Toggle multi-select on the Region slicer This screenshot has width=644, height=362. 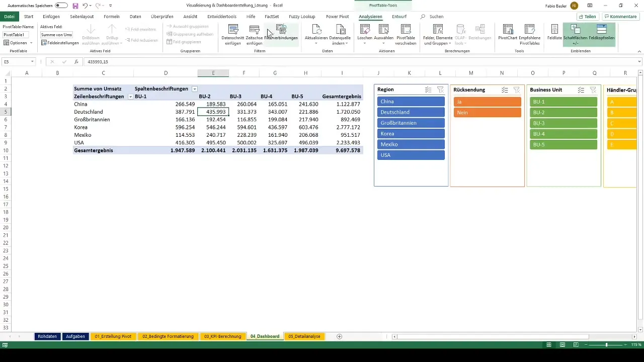pyautogui.click(x=428, y=89)
